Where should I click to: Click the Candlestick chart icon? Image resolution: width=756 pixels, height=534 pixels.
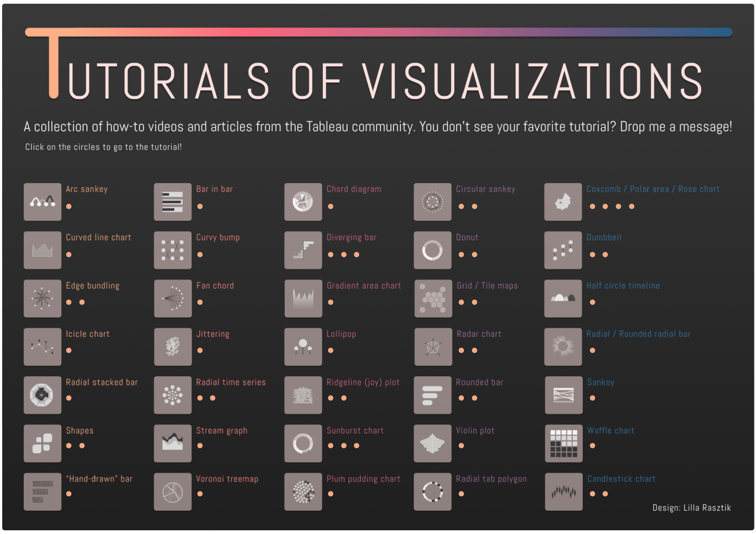(563, 491)
